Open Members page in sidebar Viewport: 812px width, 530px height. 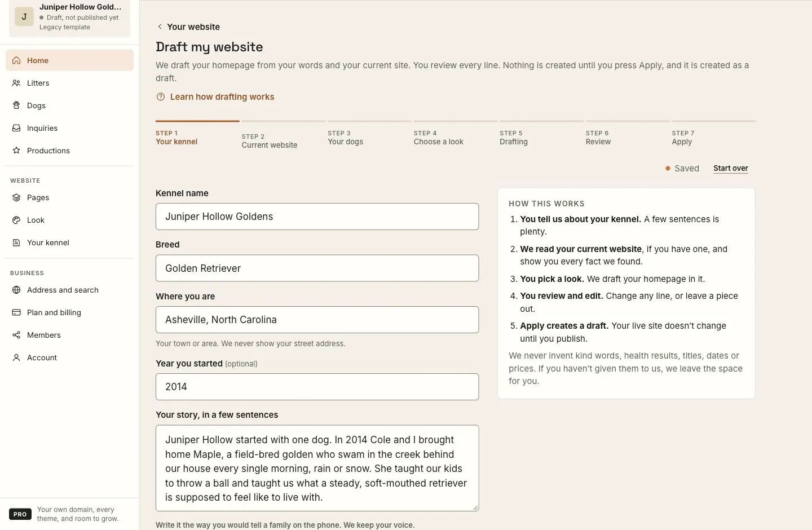tap(69, 335)
